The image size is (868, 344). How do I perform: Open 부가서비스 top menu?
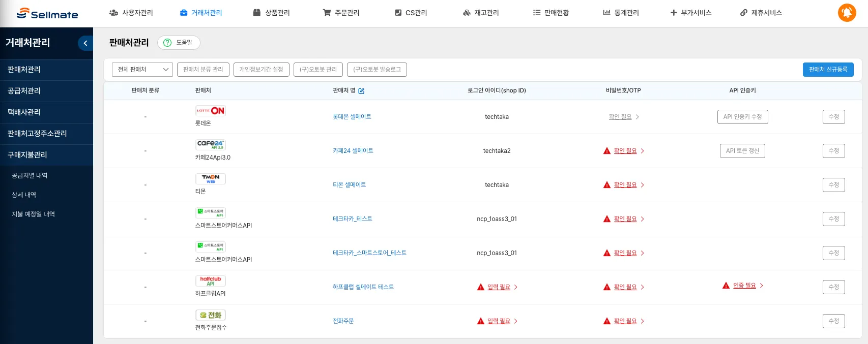[691, 13]
